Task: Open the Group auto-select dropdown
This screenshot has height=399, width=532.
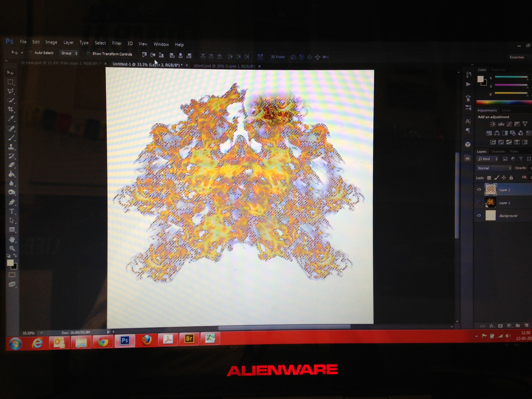Action: (69, 53)
